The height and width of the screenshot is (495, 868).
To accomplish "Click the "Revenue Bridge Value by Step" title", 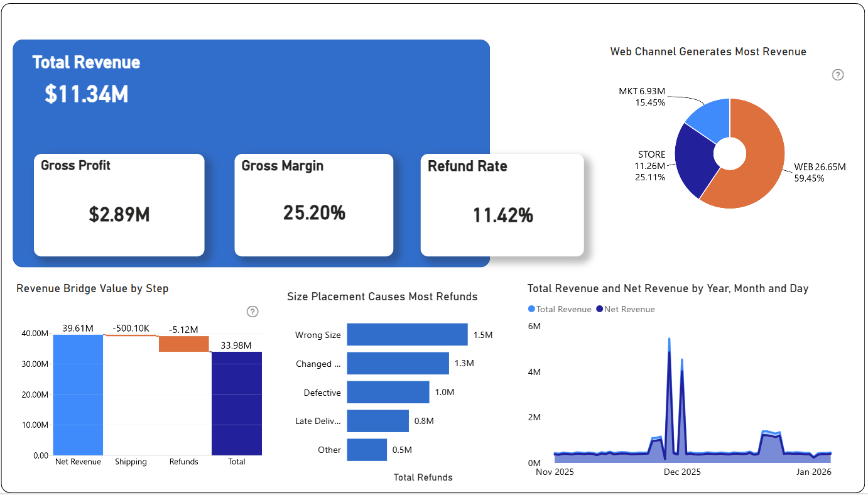I will [x=92, y=288].
